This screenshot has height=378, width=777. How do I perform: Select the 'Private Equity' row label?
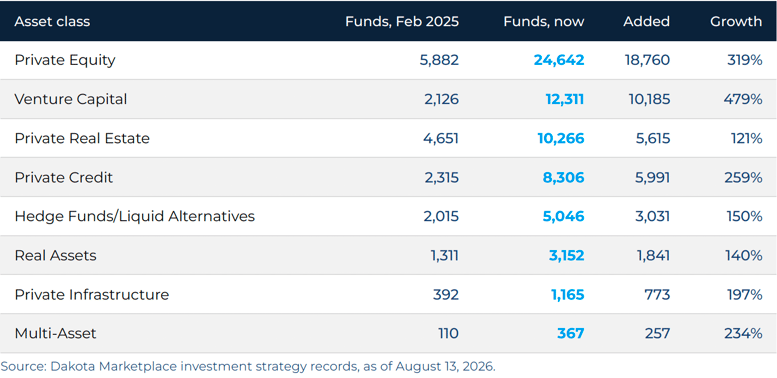tap(65, 60)
